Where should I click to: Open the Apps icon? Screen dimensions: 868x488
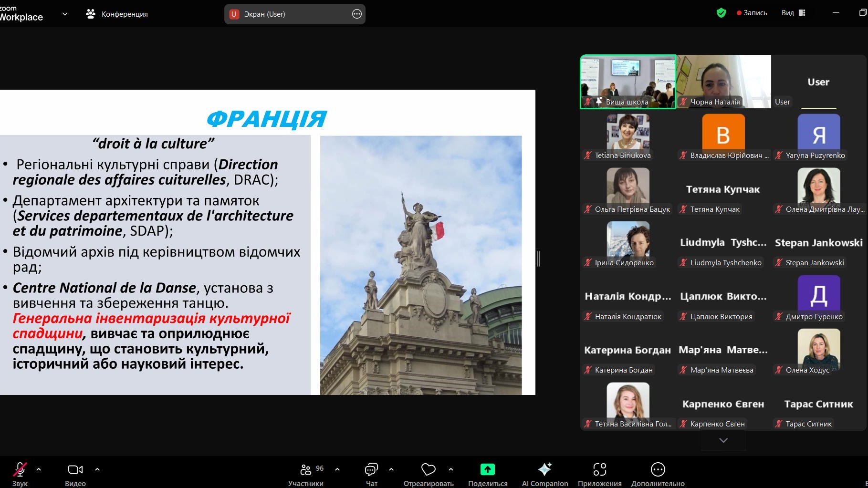point(599,470)
